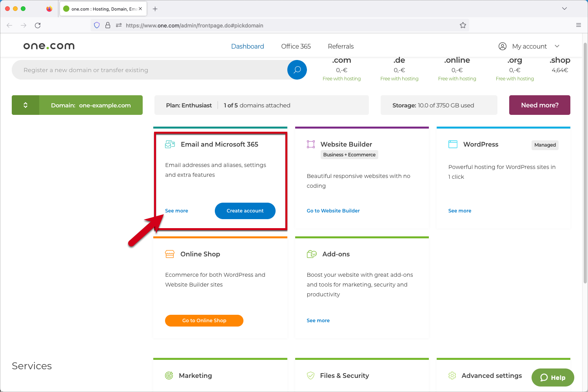Click the search magnifier icon
The height and width of the screenshot is (392, 588).
tap(297, 70)
